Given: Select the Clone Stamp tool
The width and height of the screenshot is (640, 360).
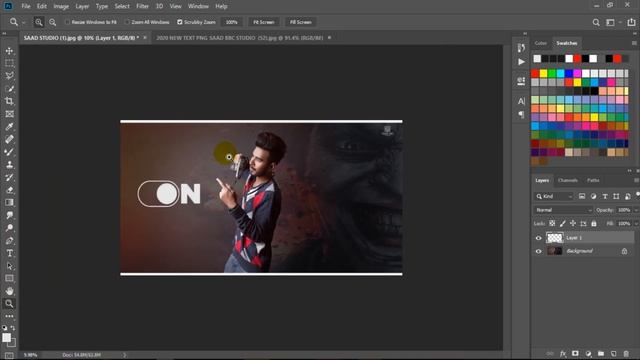Looking at the screenshot, I should pyautogui.click(x=9, y=164).
